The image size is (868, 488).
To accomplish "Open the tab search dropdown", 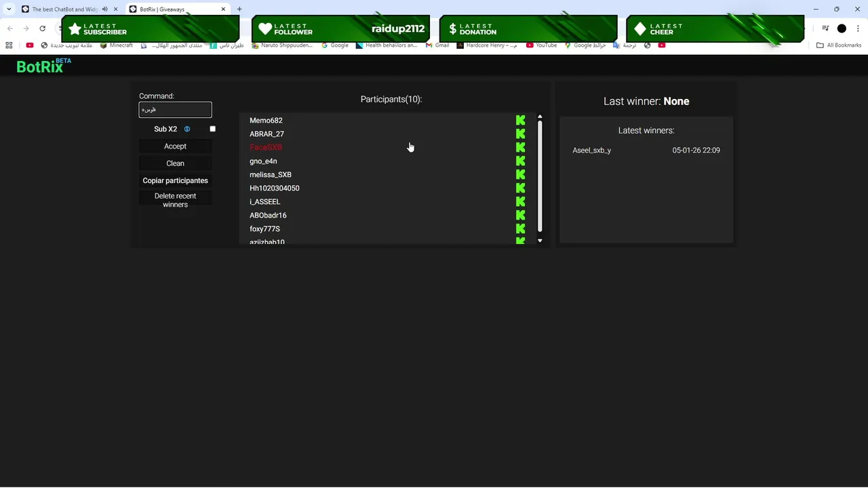I will [x=9, y=9].
